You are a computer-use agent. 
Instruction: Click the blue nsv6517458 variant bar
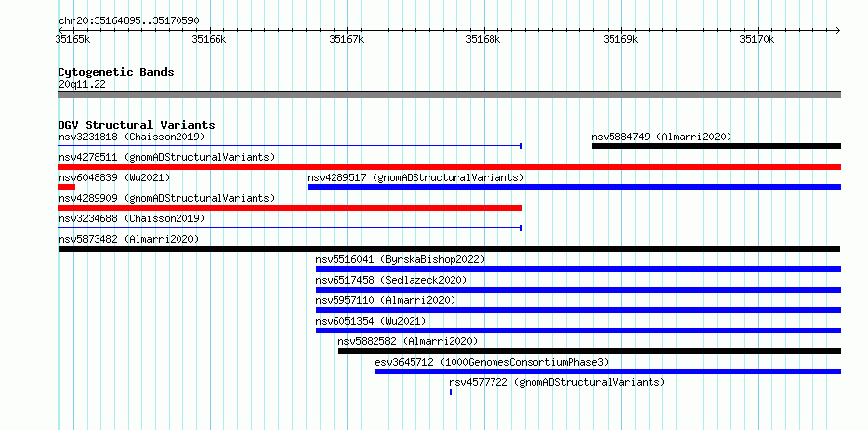[578, 290]
